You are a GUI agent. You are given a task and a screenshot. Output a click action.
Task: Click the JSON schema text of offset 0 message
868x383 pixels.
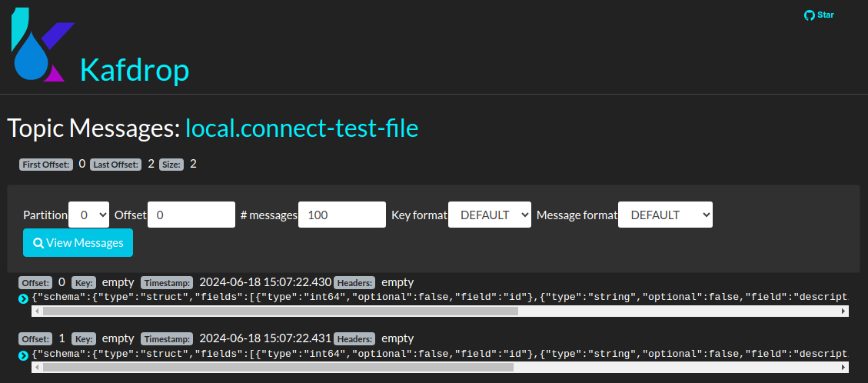pyautogui.click(x=440, y=298)
